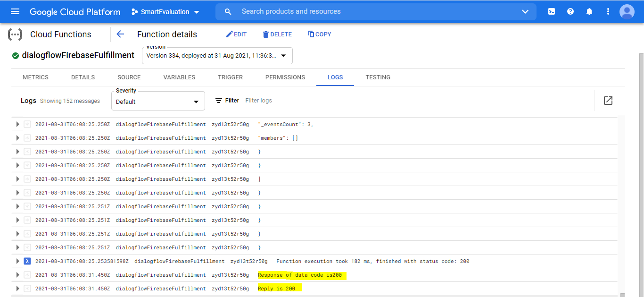Click EDIT function button

point(236,34)
